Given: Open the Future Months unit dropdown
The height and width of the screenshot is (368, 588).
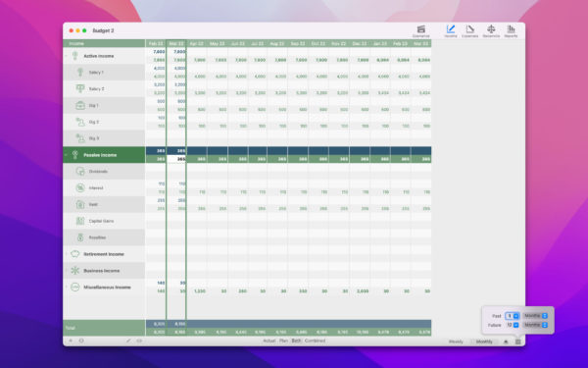Looking at the screenshot, I should pos(535,325).
